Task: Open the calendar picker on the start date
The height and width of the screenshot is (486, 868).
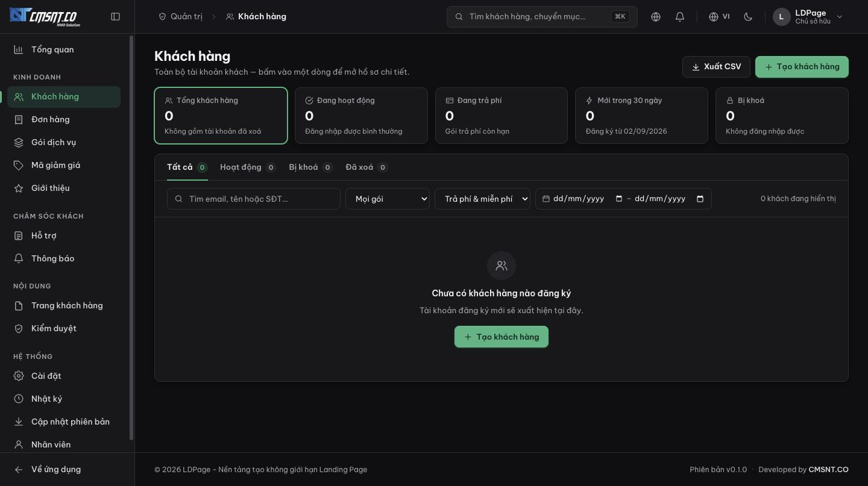Action: click(x=618, y=199)
